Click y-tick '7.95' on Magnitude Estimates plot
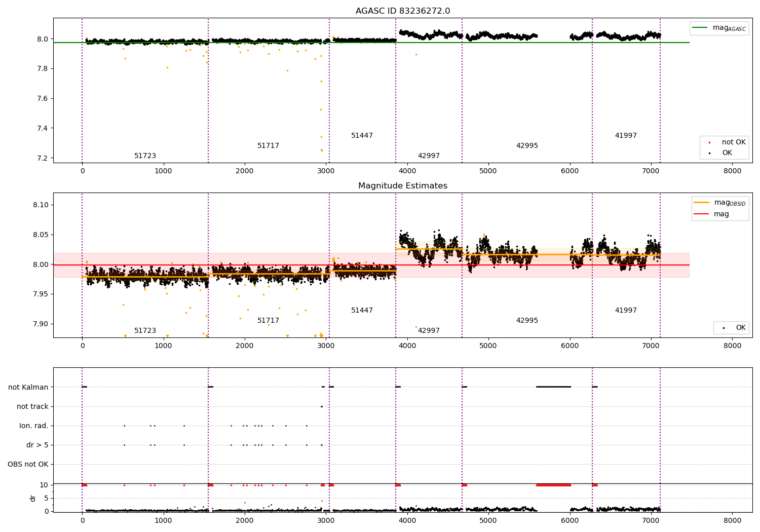The width and height of the screenshot is (760, 532). point(41,294)
